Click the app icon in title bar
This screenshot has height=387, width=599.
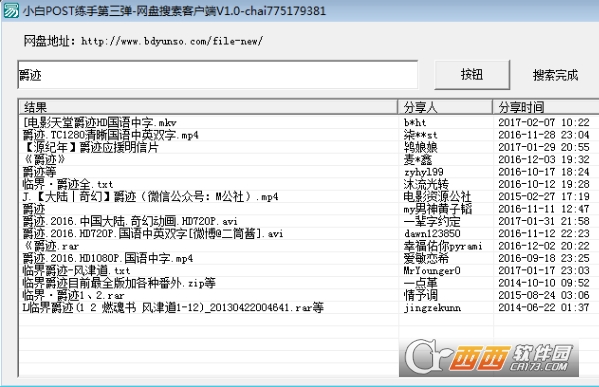tap(10, 10)
